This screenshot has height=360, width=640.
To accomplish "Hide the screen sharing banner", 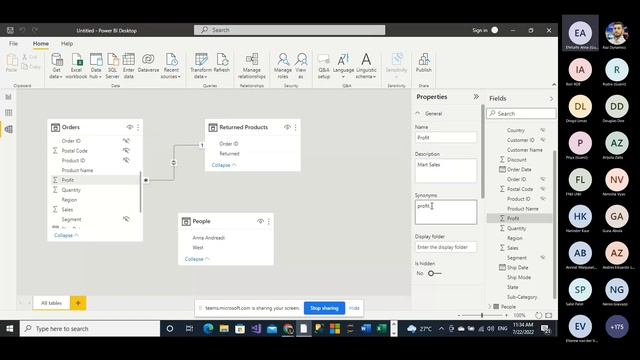I will coord(354,308).
